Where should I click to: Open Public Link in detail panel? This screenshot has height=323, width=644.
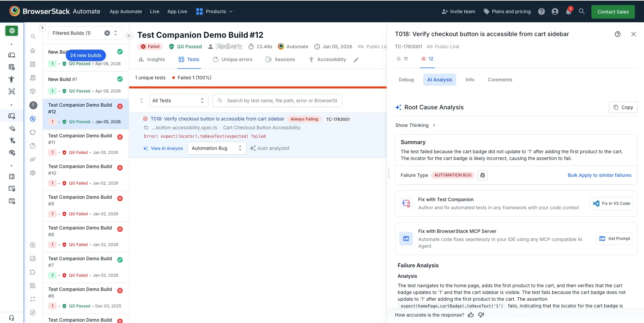[443, 47]
